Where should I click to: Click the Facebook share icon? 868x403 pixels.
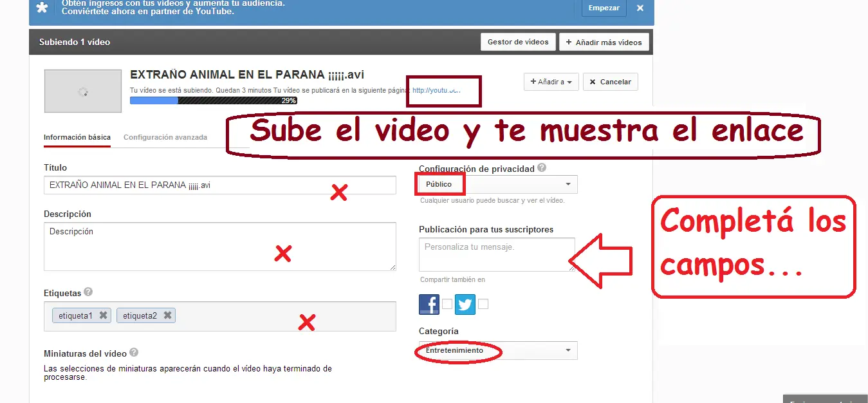pyautogui.click(x=429, y=304)
